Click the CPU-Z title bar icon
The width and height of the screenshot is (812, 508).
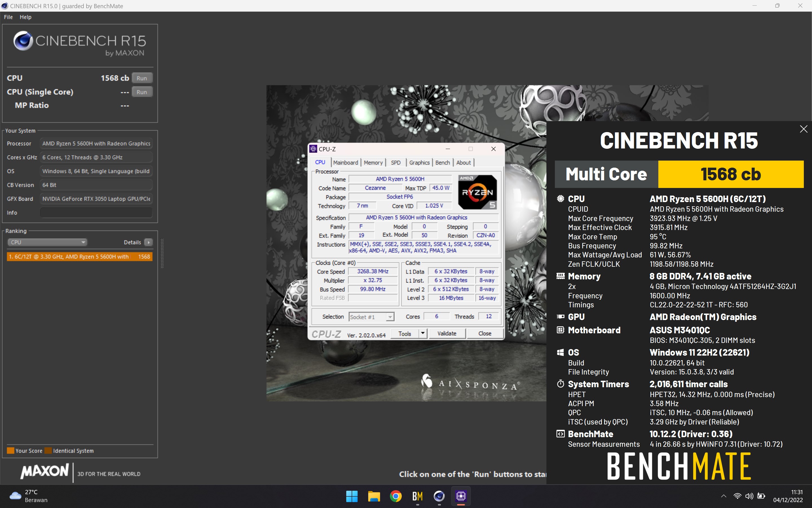coord(314,149)
